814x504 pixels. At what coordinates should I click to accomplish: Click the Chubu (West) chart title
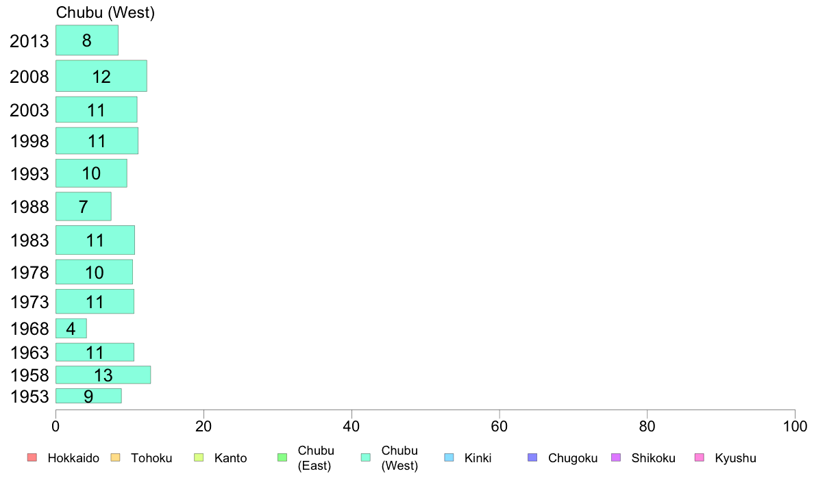coord(106,12)
